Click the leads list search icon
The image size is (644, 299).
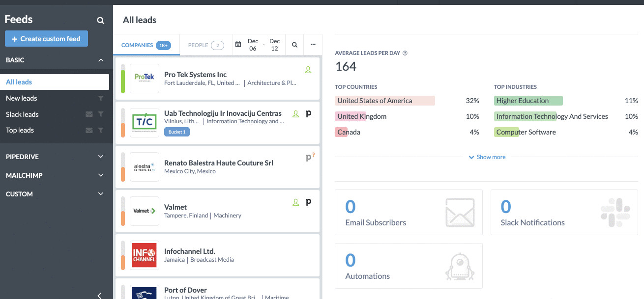click(x=294, y=45)
